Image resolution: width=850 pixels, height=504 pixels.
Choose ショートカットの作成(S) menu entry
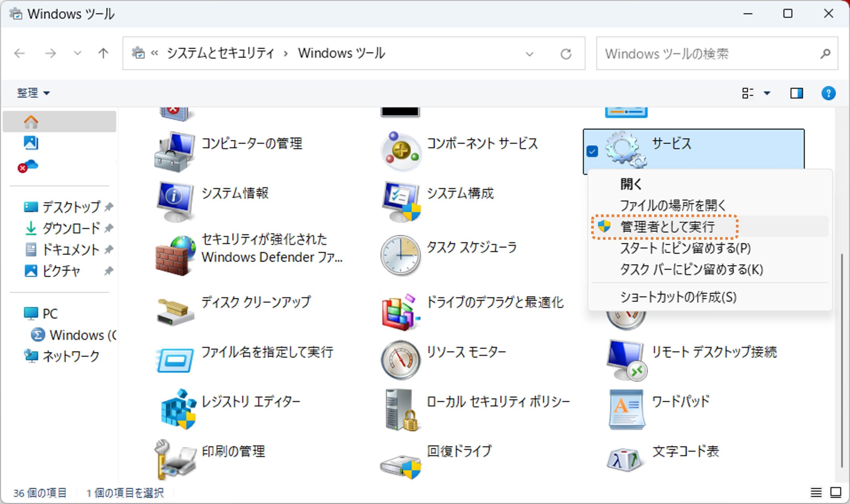(678, 297)
